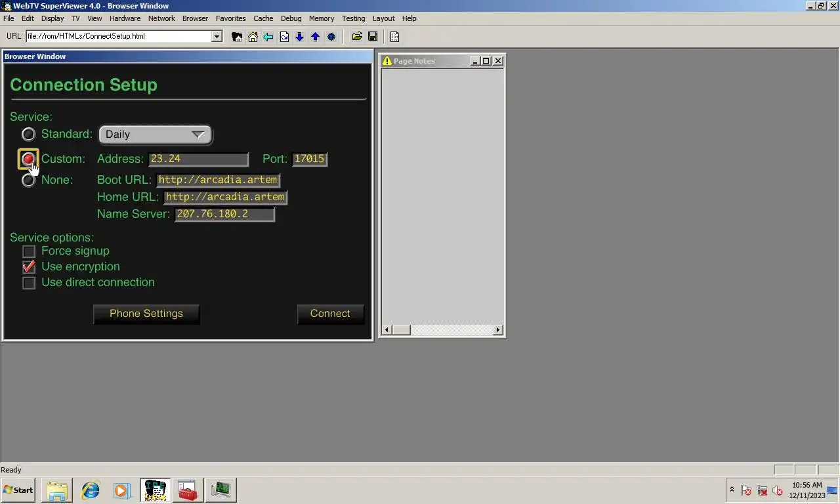Open the green monitor taskbar icon
Screen dimensions: 840x504
(220, 490)
